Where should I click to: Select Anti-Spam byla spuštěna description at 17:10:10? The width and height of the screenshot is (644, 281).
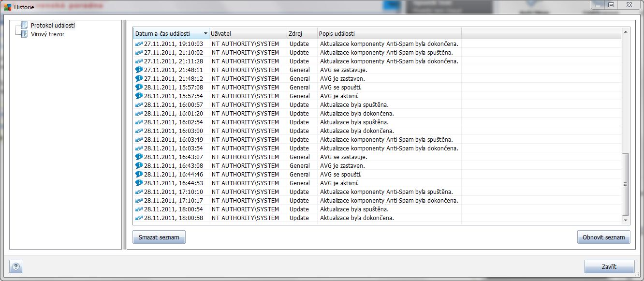386,192
